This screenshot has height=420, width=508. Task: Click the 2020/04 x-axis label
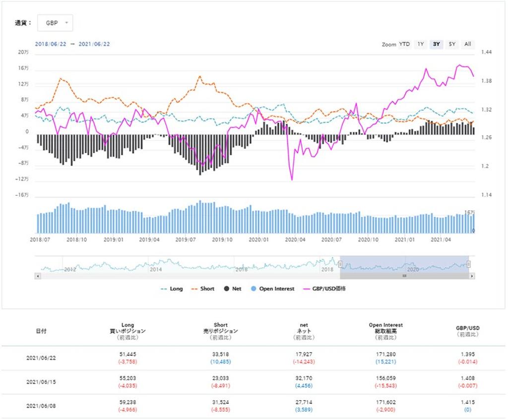pos(295,240)
